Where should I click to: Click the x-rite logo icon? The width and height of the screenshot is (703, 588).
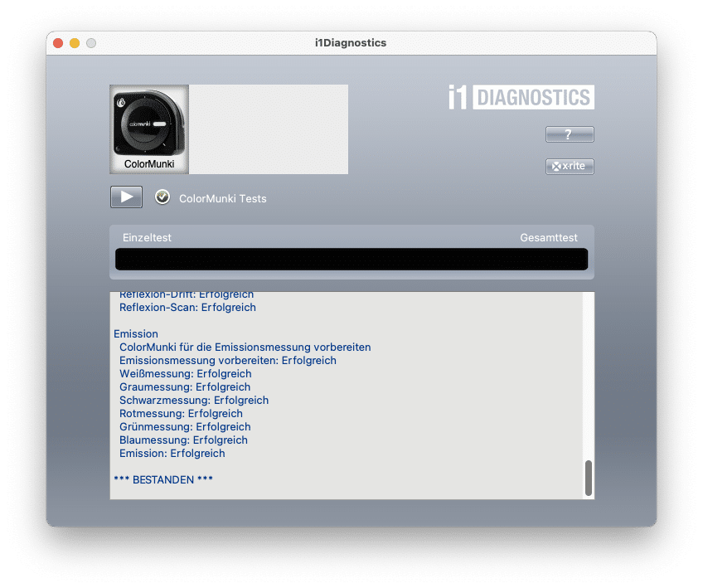point(569,166)
